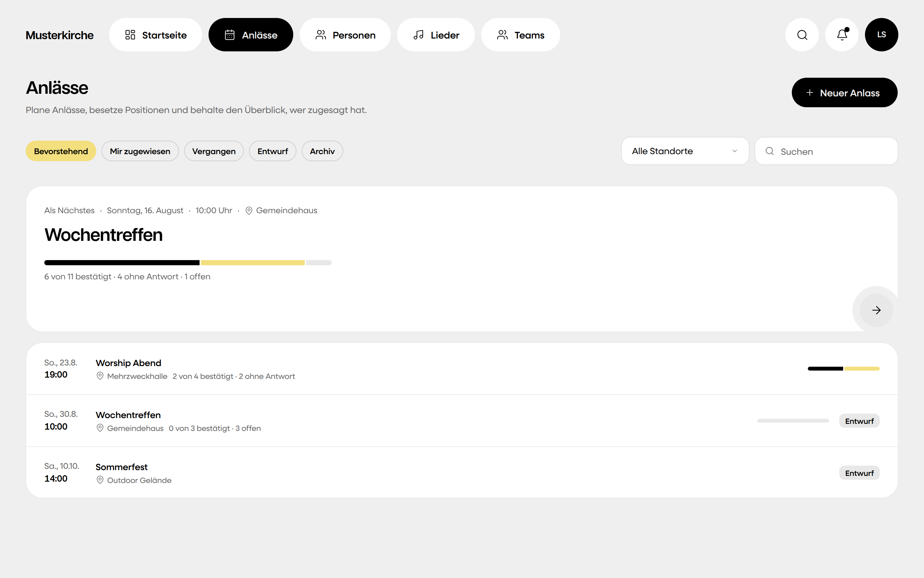Viewport: 924px width, 578px height.
Task: Open the Wochentreffen row on 30.8.
Action: point(462,421)
